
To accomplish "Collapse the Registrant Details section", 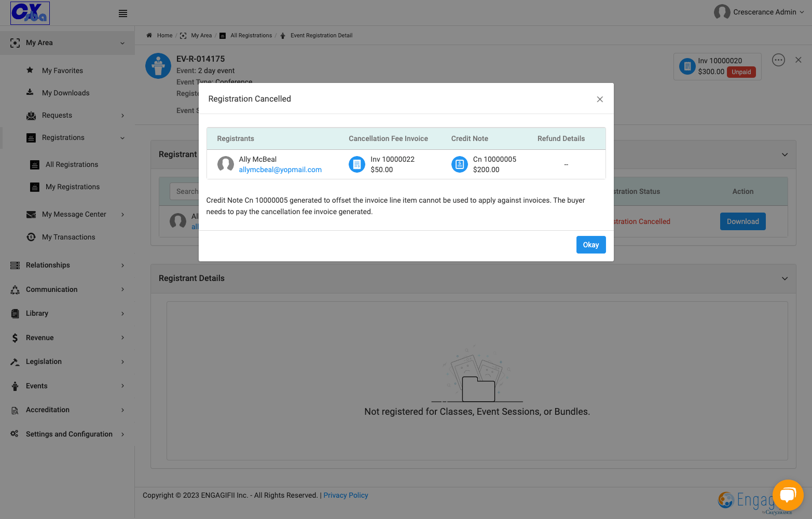I will [785, 278].
